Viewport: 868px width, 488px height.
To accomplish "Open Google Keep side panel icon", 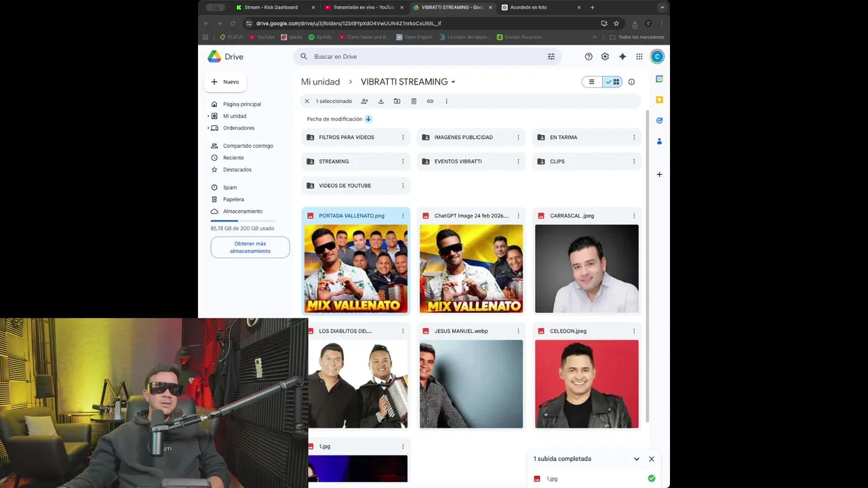I will click(659, 100).
